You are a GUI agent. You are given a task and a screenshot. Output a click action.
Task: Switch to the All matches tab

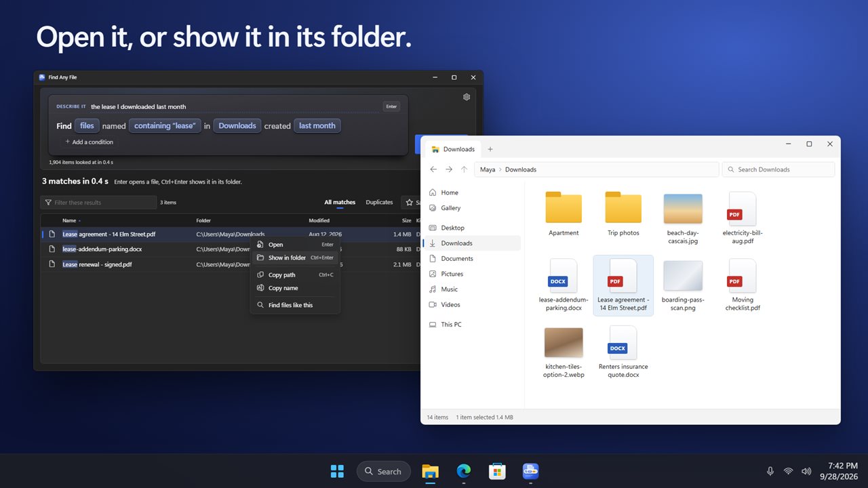pos(340,202)
